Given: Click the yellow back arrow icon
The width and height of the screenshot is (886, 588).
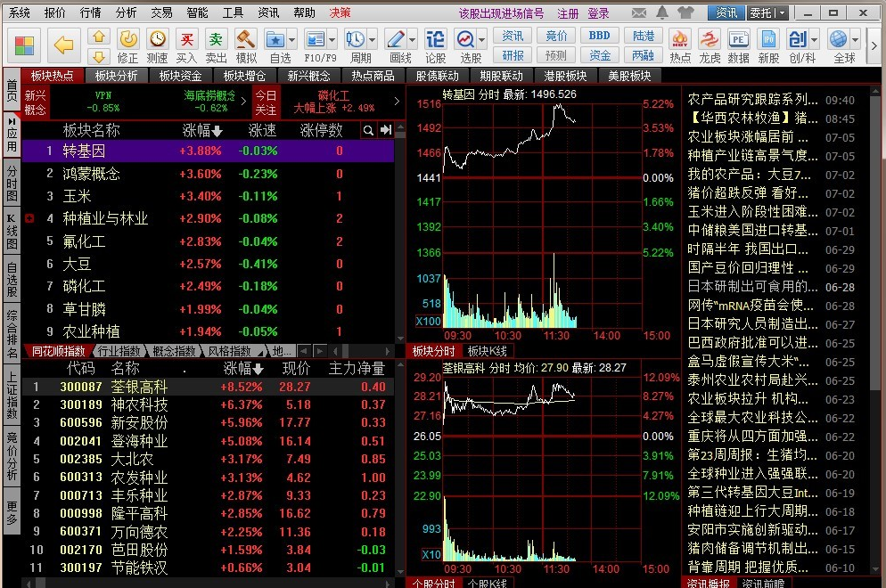Looking at the screenshot, I should click(63, 45).
